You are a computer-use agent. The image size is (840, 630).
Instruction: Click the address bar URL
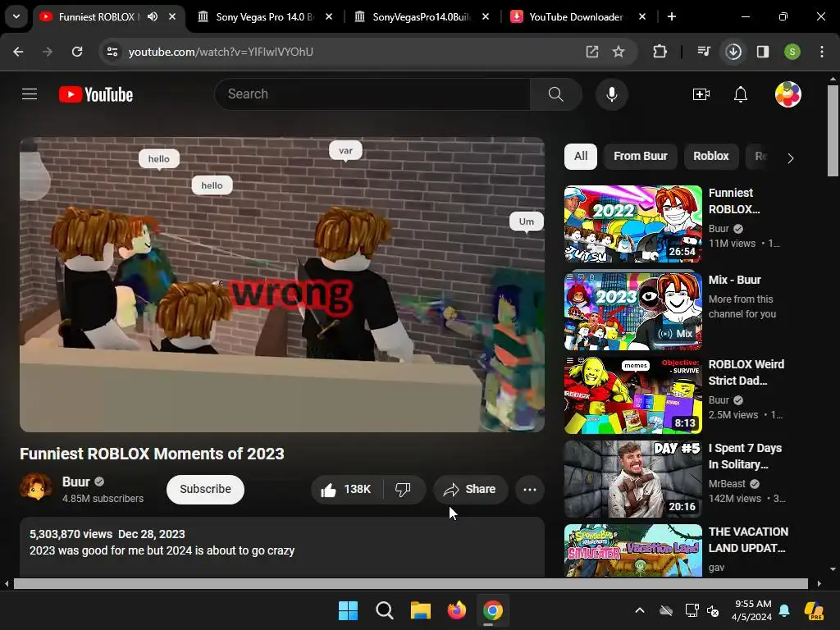[221, 52]
